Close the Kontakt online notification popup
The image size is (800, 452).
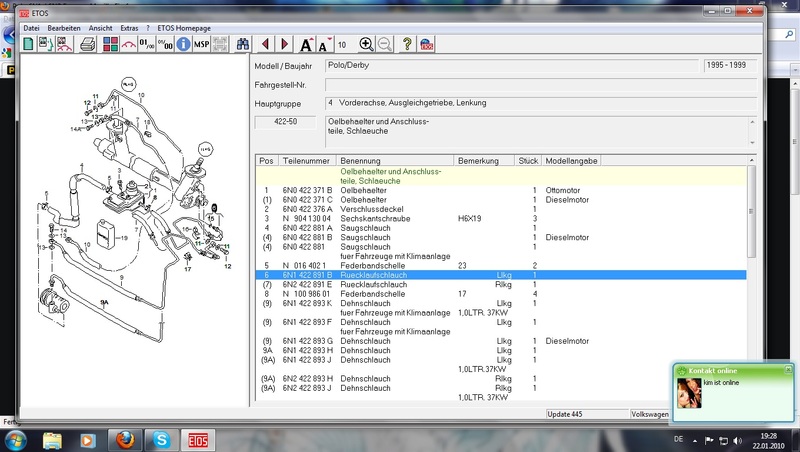click(788, 369)
